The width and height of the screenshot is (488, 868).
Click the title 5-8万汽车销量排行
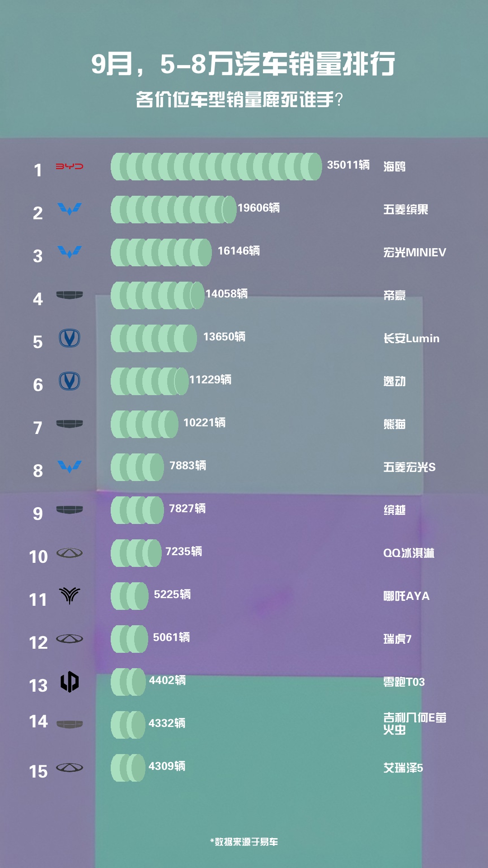[278, 64]
